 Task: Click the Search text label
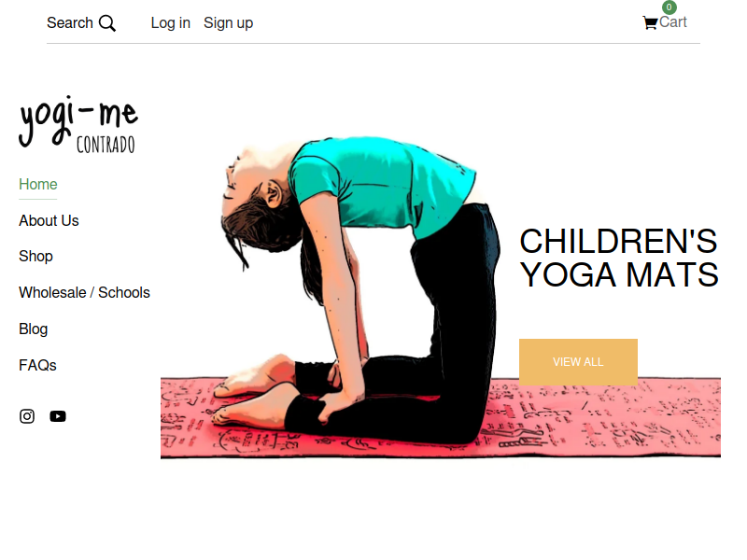69,22
